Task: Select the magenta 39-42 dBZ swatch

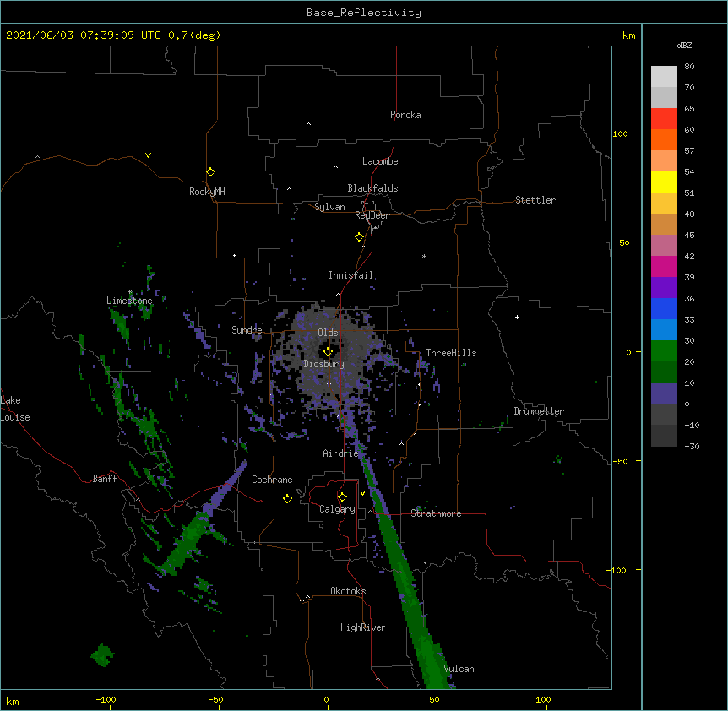Action: click(664, 266)
